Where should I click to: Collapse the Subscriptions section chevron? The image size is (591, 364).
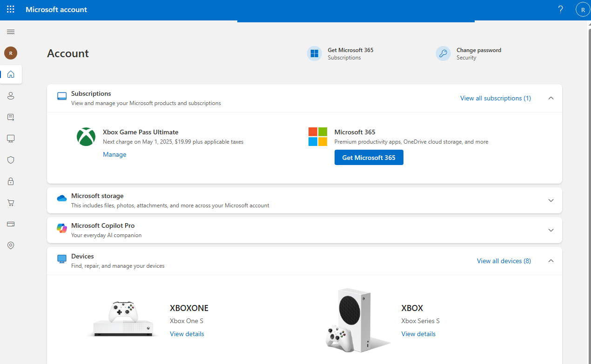click(551, 98)
